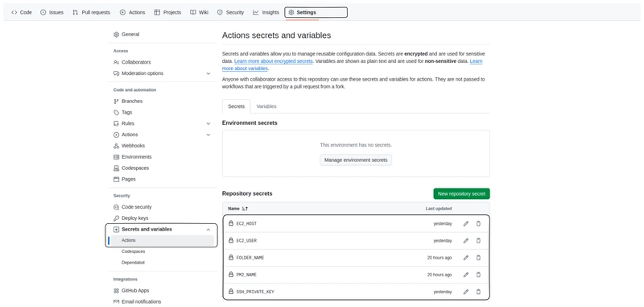Collapse the Secrets and variables section
The width and height of the screenshot is (644, 307).
click(208, 230)
